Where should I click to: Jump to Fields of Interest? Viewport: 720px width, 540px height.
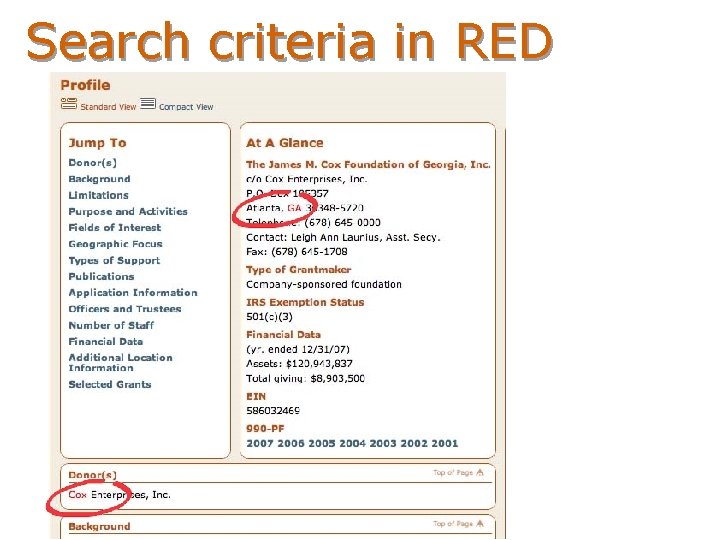tap(114, 227)
